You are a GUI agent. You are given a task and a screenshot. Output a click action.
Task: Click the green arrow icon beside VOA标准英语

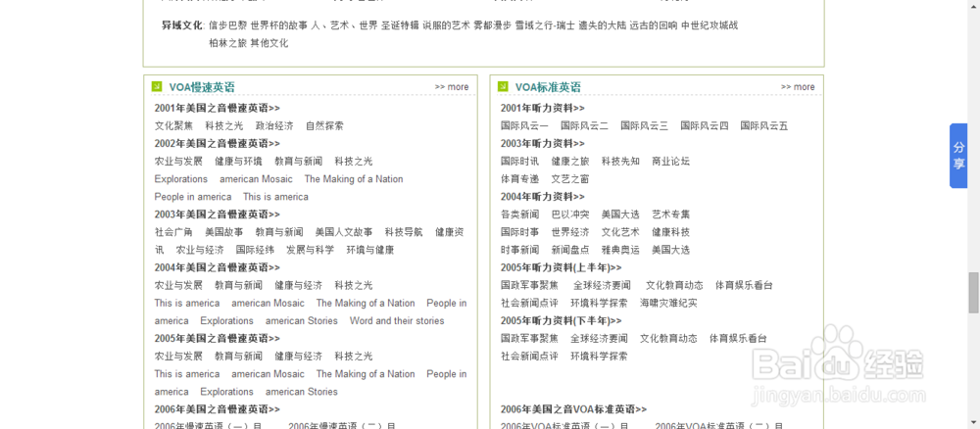coord(503,86)
